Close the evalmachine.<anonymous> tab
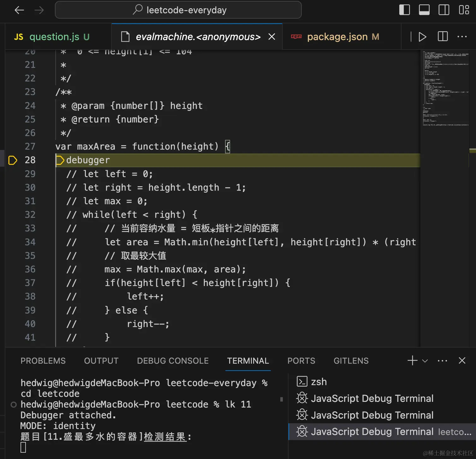The width and height of the screenshot is (476, 459). (x=271, y=37)
